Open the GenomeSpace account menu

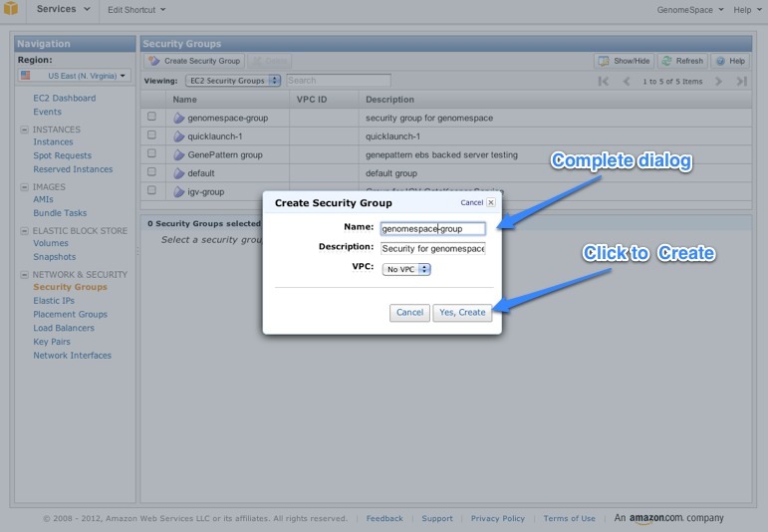point(689,10)
